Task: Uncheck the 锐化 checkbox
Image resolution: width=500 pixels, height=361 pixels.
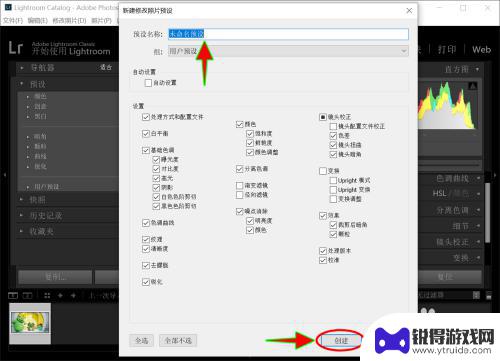Action: point(146,282)
